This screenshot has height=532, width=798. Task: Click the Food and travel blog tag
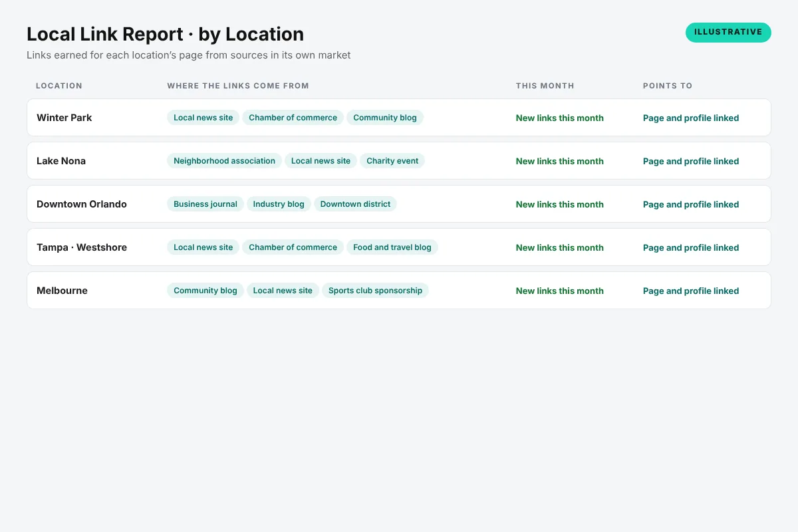(392, 247)
